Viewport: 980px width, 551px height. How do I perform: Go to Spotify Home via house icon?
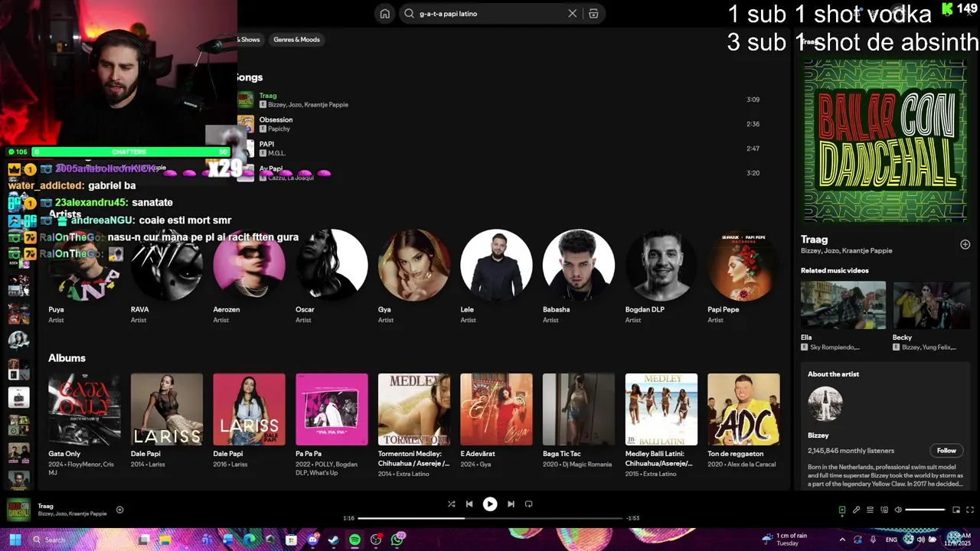coord(385,14)
